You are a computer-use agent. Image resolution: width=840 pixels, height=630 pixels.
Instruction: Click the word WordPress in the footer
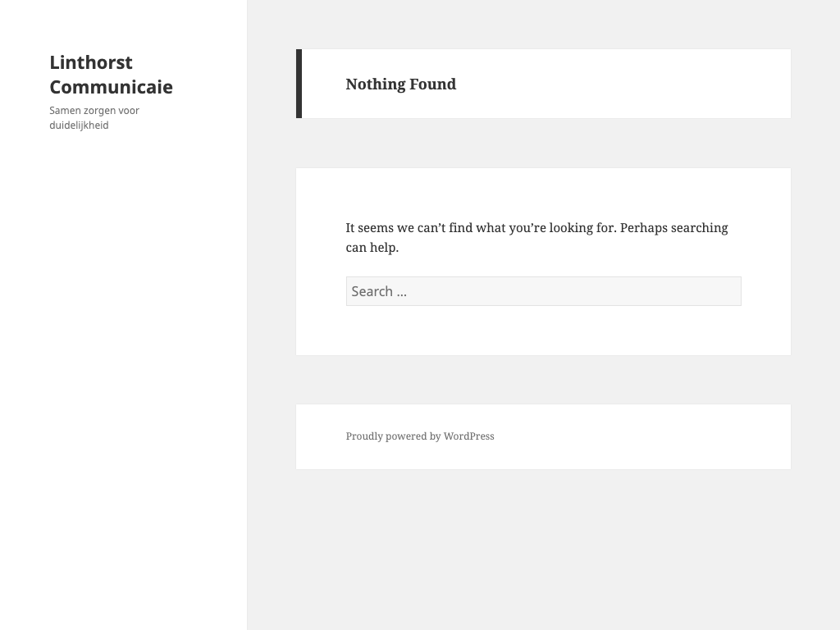click(468, 436)
